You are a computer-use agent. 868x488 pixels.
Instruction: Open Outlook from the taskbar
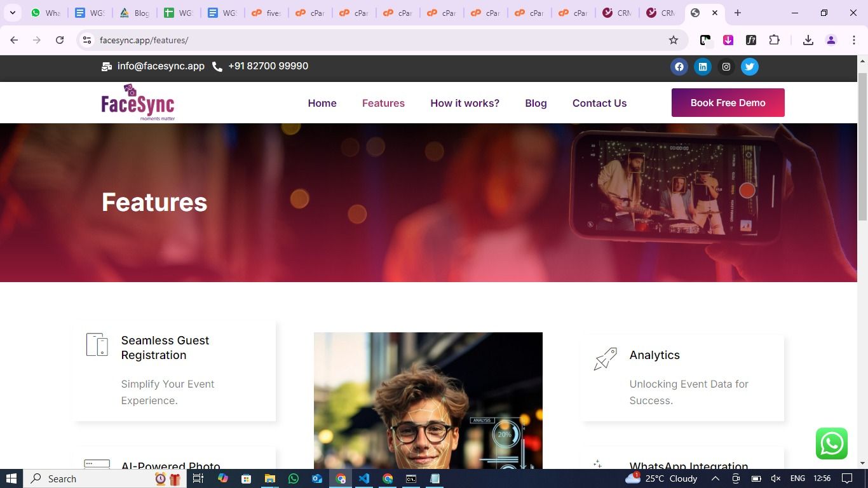click(317, 478)
